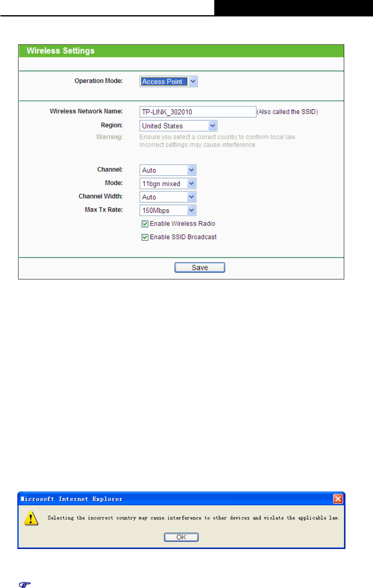Click the 'Wireless Network Name:' label
The height and width of the screenshot is (588, 373).
[x=86, y=111]
